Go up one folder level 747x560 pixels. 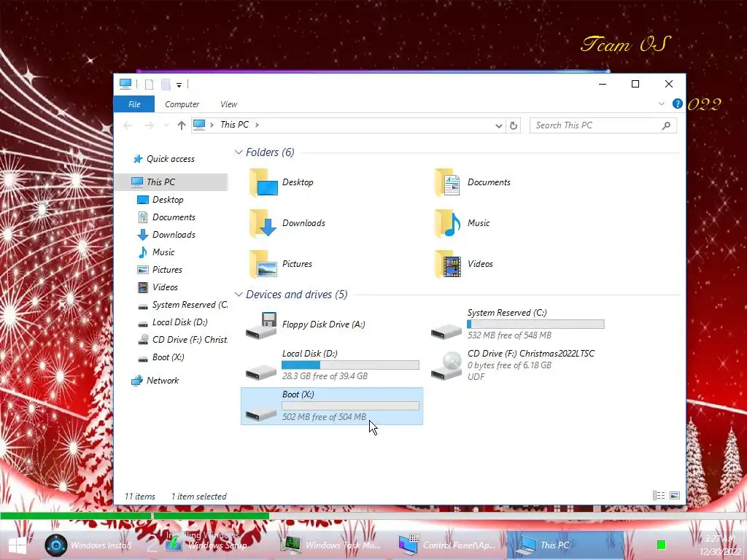(x=181, y=125)
